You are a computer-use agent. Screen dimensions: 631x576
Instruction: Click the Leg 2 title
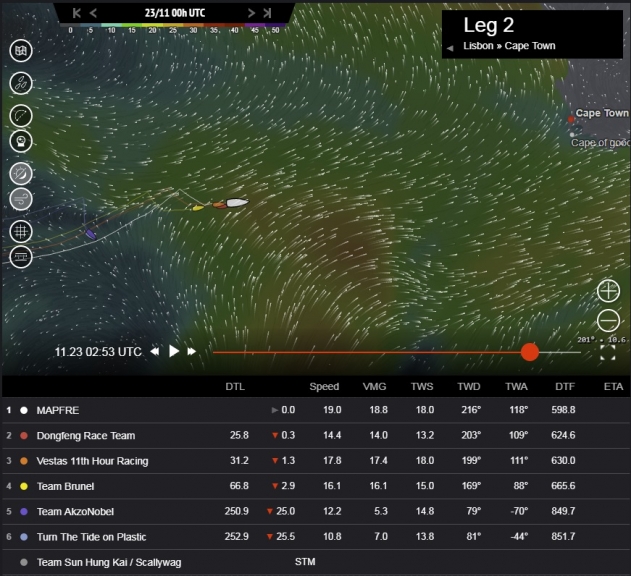point(489,25)
